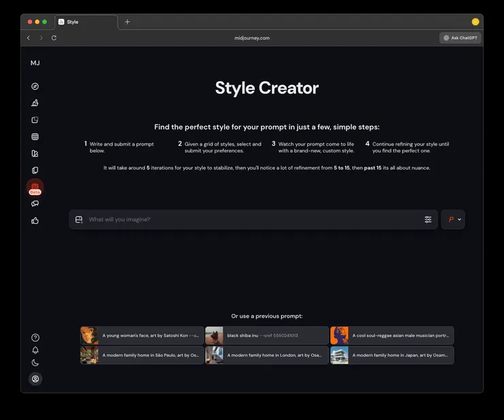This screenshot has width=504, height=420.
Task: Open a new browser tab with plus
Action: pyautogui.click(x=127, y=22)
